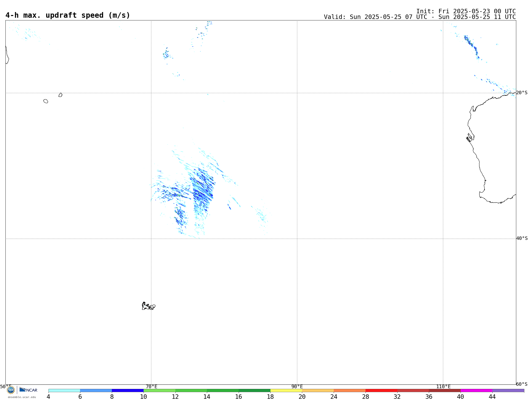Click the NCAR logo
Screen dimensions: 532x400
pos(28,390)
